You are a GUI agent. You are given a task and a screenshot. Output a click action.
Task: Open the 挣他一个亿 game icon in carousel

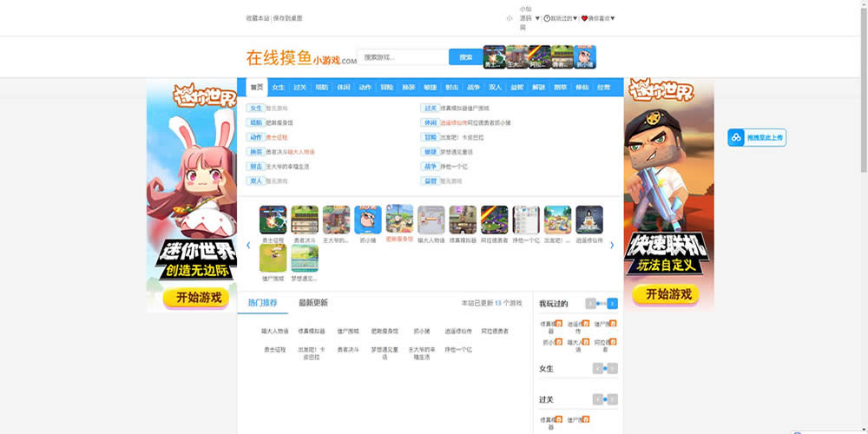(x=526, y=220)
